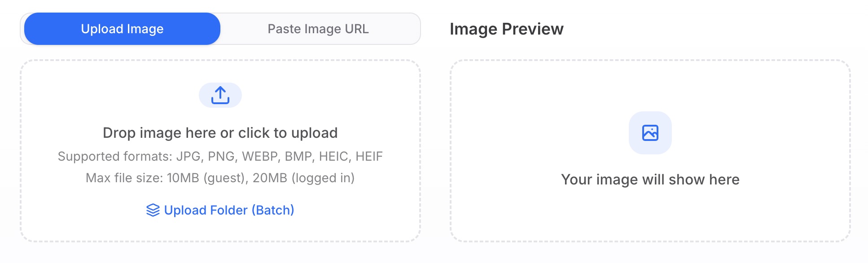Image resolution: width=868 pixels, height=263 pixels.
Task: Click the "JPG" format label
Action: pos(188,156)
